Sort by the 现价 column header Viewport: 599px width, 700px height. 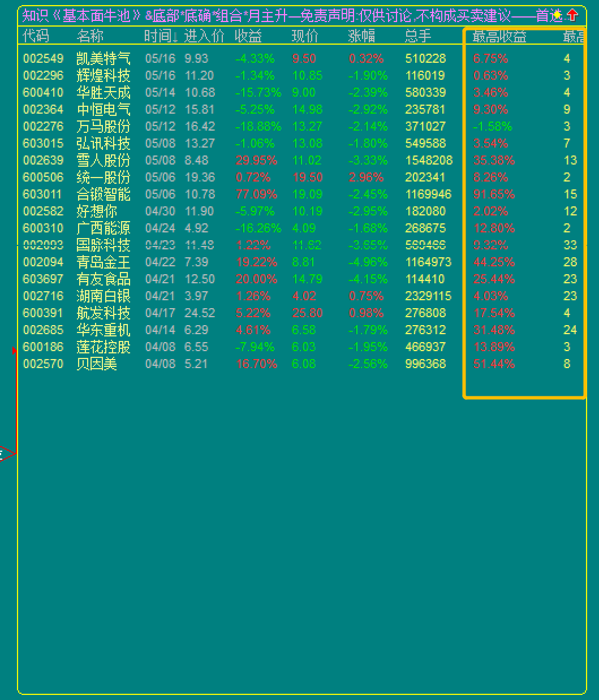click(x=305, y=36)
